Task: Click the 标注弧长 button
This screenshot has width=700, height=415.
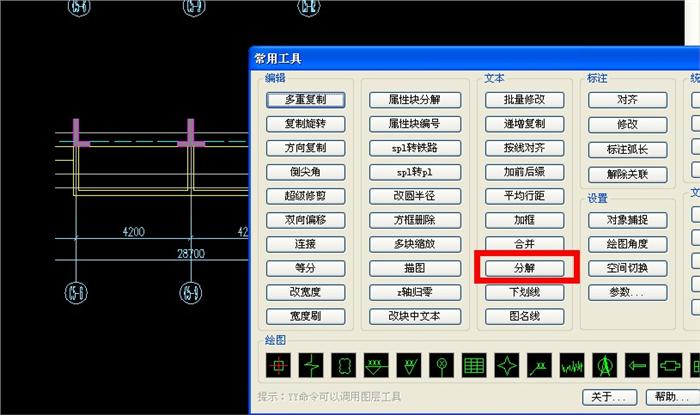Action: point(628,150)
